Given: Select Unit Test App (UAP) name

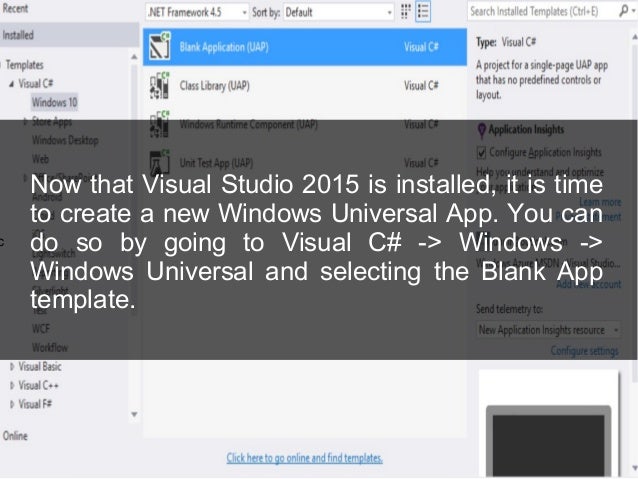Looking at the screenshot, I should (216, 163).
